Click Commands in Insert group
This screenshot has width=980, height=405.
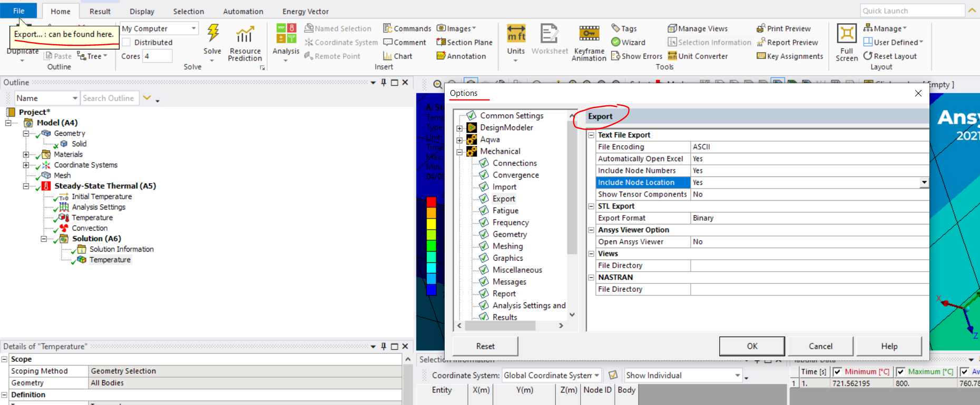point(407,28)
